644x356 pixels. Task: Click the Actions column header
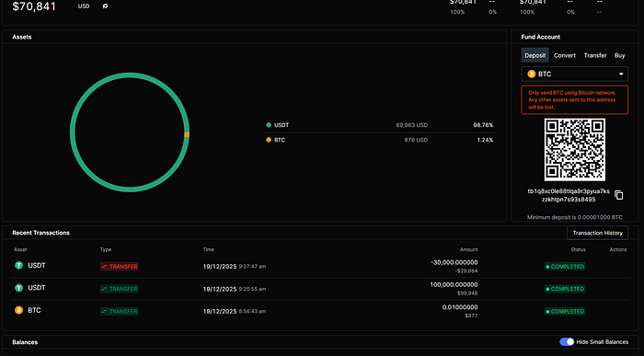click(617, 249)
